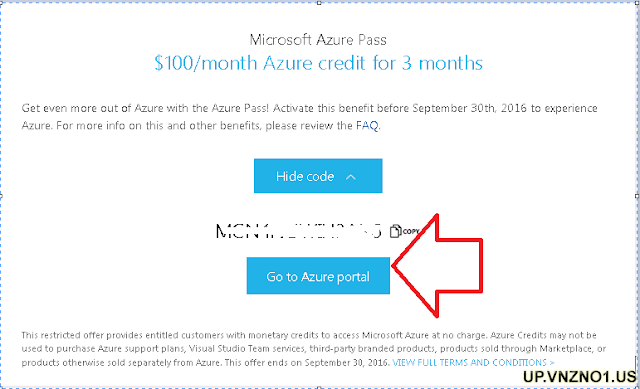This screenshot has height=389, width=640.
Task: Click the right-middle selection handle
Action: tap(638, 196)
